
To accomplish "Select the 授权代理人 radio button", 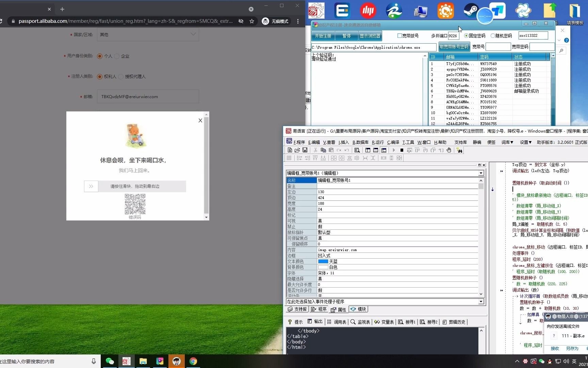I will [x=121, y=76].
